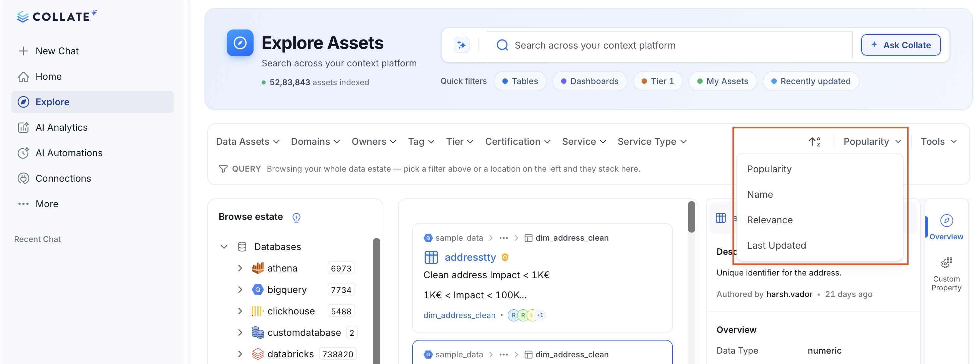This screenshot has height=364, width=980.
Task: Expand the customdatabase node
Action: (240, 333)
